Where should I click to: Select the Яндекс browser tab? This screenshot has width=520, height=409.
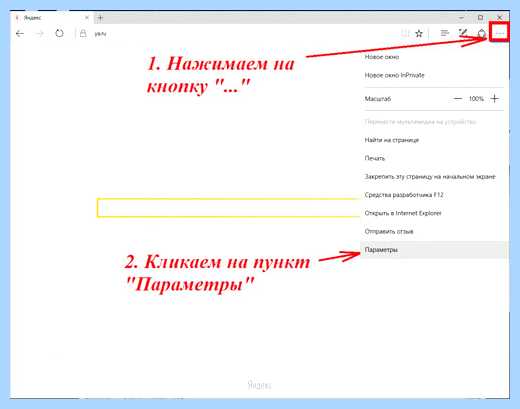[52, 18]
